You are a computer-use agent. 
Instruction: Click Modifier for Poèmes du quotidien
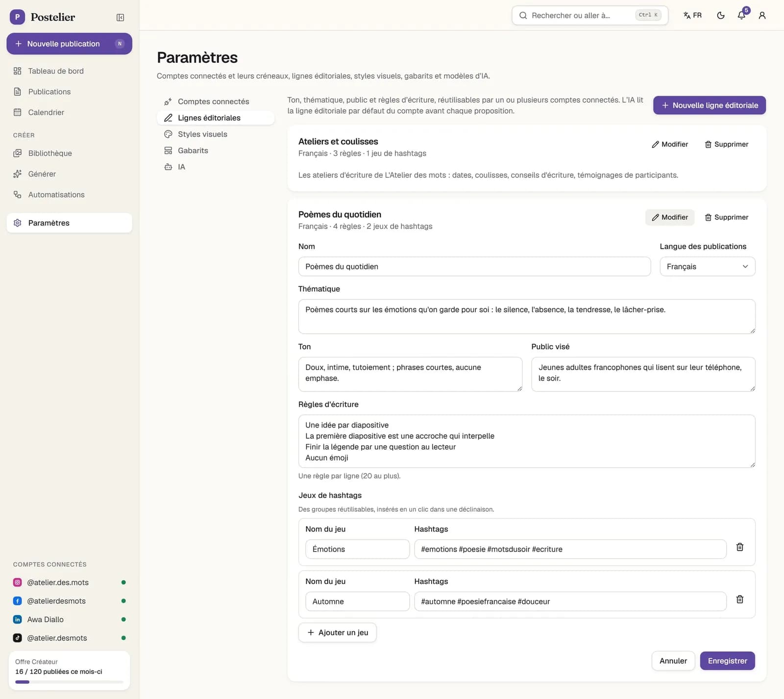pyautogui.click(x=670, y=217)
